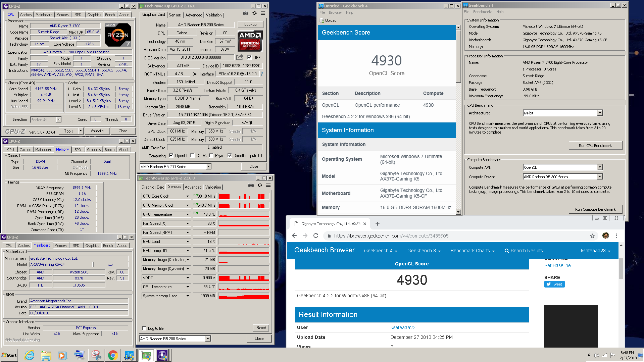Open Internet Explorer from taskbar
Viewport: 644px width, 362px height.
(30, 355)
